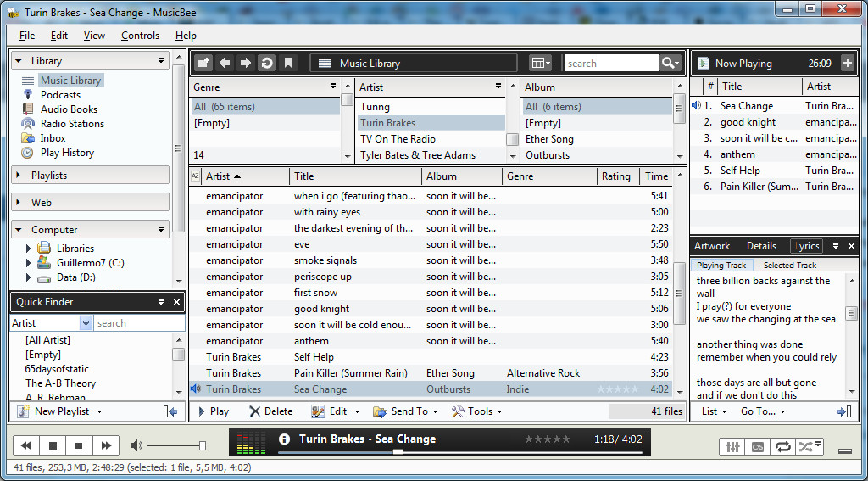Open the Quick Finder Artist dropdown
868x481 pixels.
(86, 323)
